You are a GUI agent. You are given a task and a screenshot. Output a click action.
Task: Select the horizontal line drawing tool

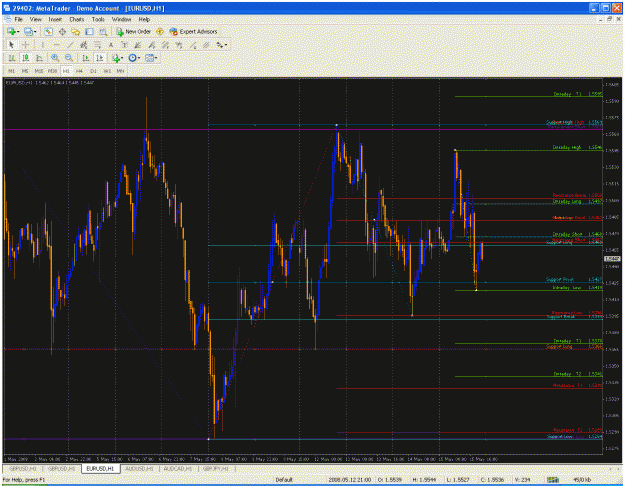tap(56, 45)
